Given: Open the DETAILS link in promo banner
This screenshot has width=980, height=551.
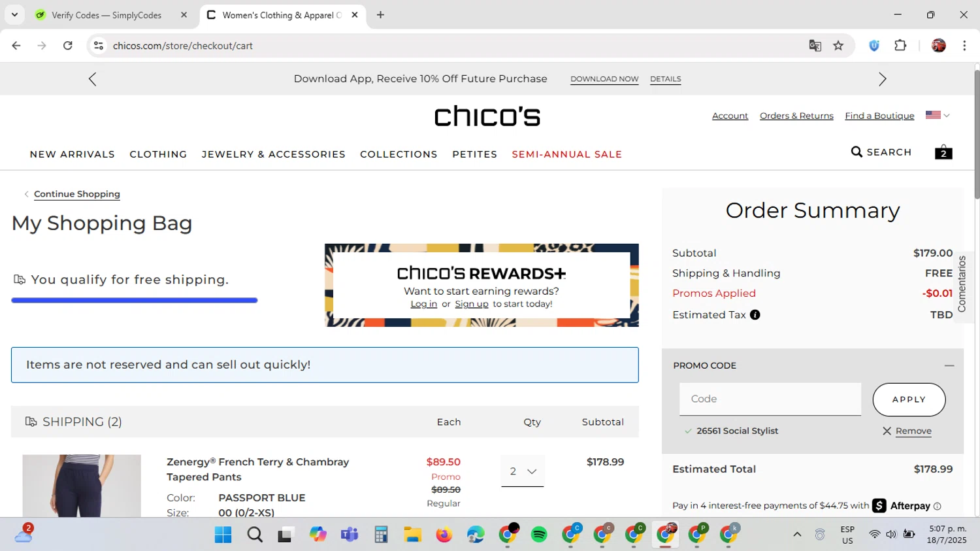Looking at the screenshot, I should 665,79.
